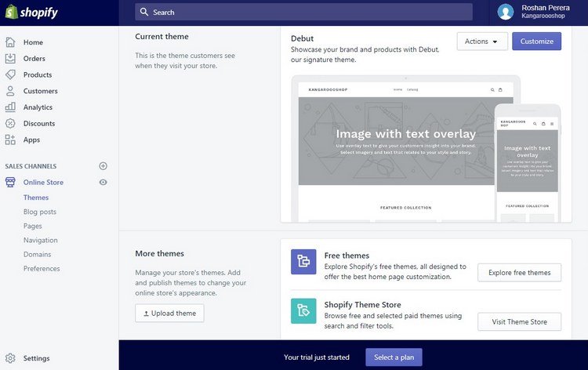Screen dimensions: 588x370
Task: Click the preview's search icon in desktop mockup
Action: (x=492, y=90)
